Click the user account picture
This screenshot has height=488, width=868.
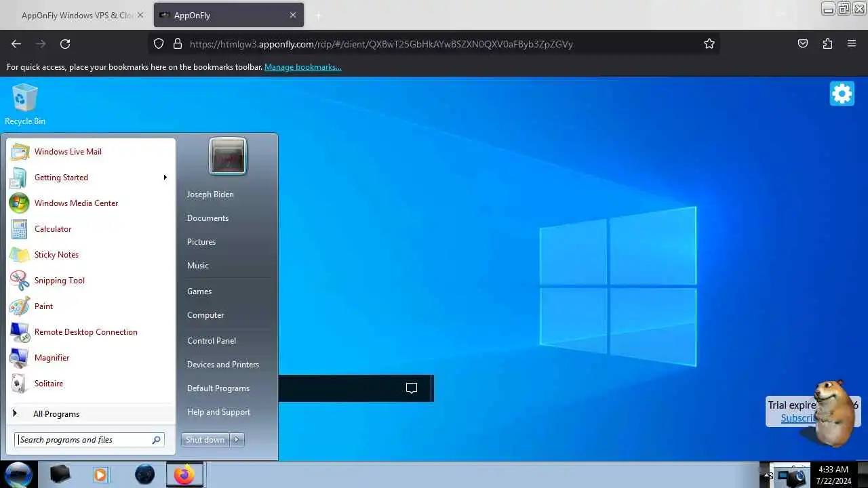(228, 157)
